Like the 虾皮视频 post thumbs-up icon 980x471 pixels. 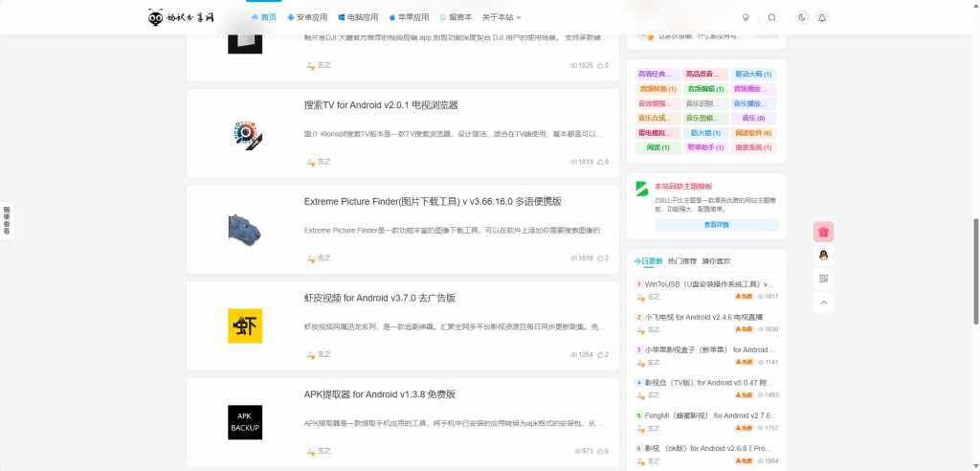tap(601, 354)
